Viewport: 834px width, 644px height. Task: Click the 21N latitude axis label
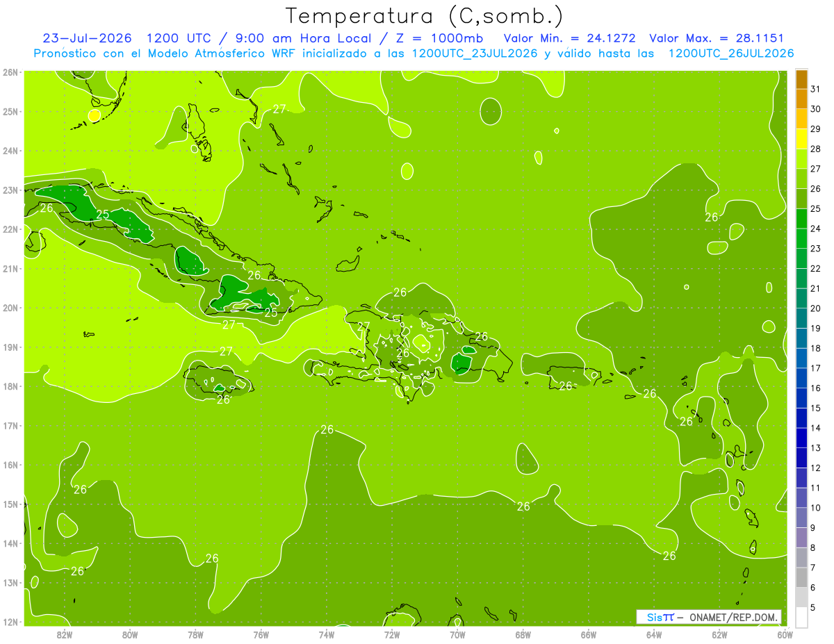point(10,268)
